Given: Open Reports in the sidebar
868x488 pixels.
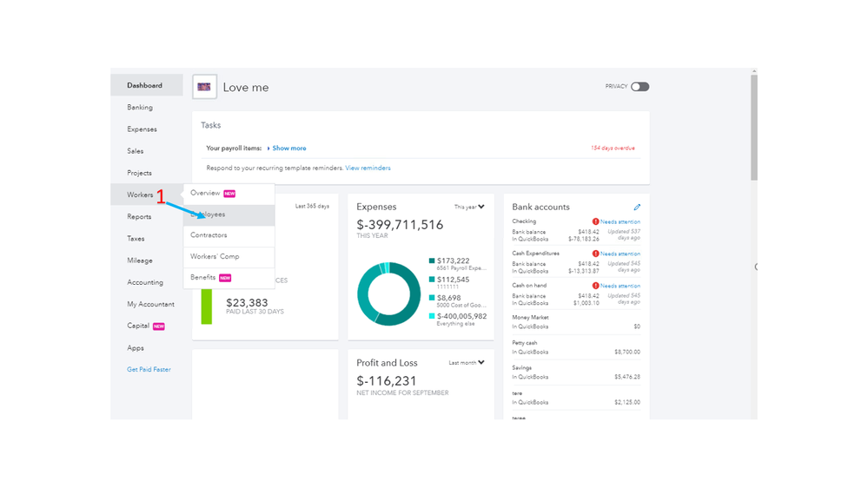Looking at the screenshot, I should coord(140,216).
